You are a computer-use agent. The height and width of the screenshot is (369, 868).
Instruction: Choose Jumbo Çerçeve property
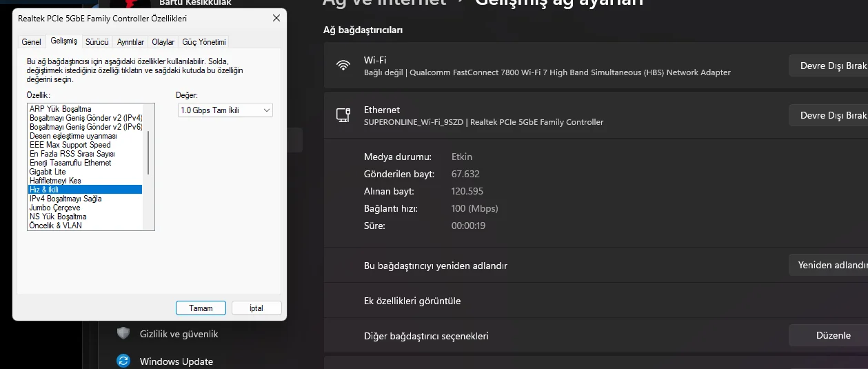tap(85, 208)
